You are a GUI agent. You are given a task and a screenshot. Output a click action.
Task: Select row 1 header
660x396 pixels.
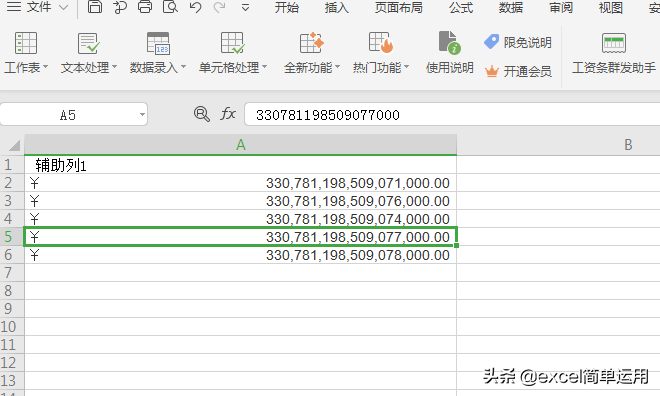(x=12, y=165)
